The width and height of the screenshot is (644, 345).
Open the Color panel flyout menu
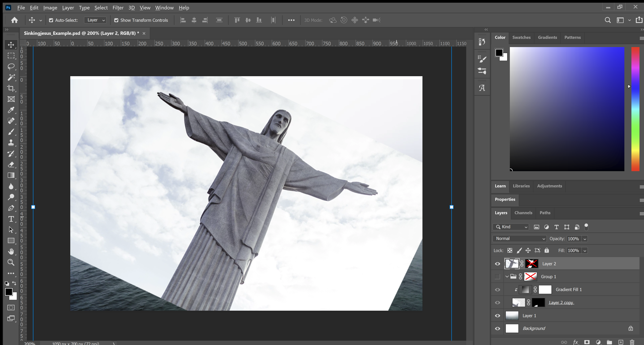coord(641,38)
